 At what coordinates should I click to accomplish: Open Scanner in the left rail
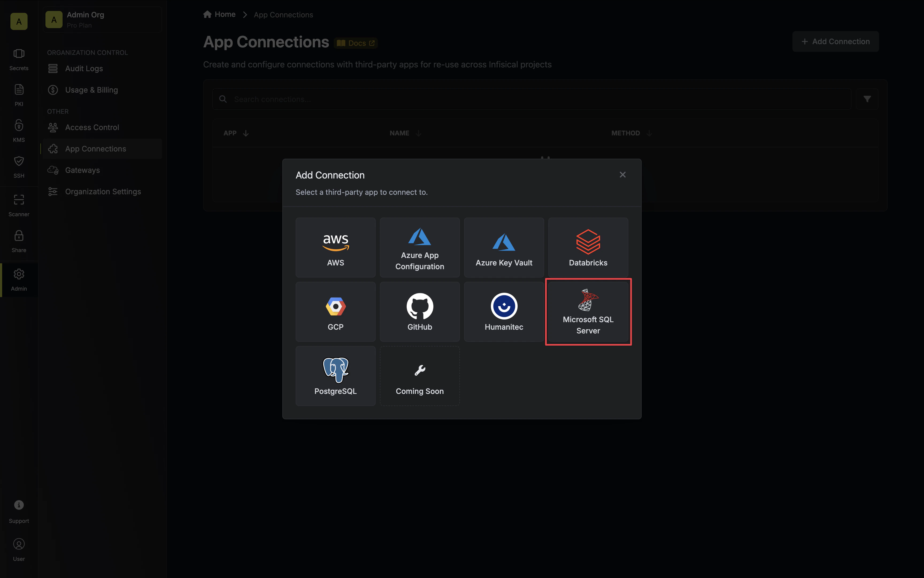pos(19,206)
